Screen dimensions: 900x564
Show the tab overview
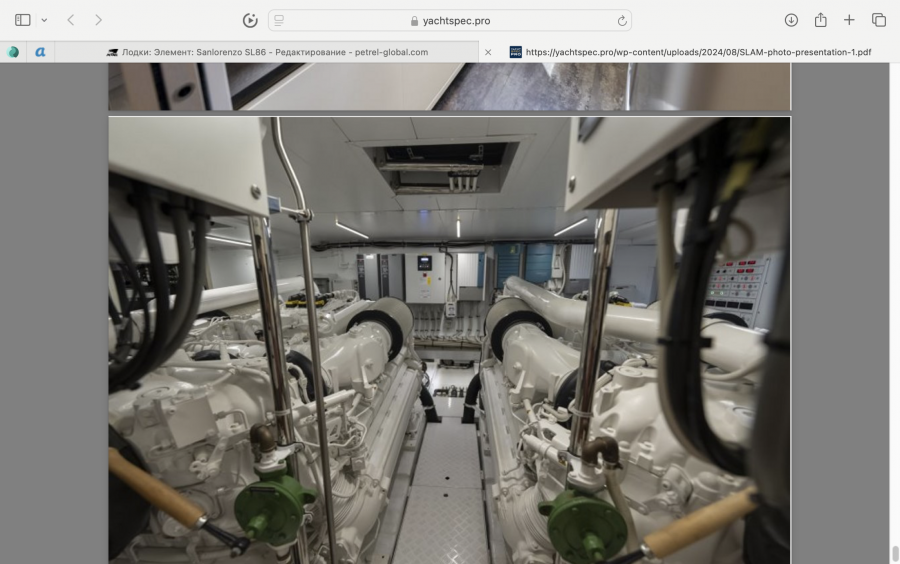coord(879,20)
